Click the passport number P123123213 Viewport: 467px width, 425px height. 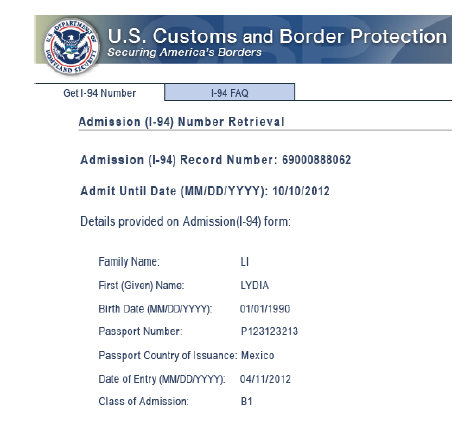[269, 331]
